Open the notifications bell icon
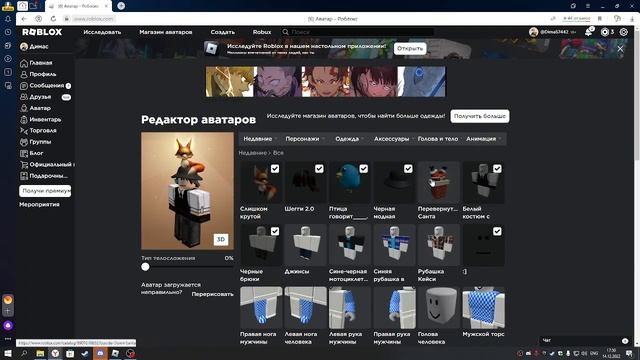Screen dimensions: 640x360 tap(588, 32)
